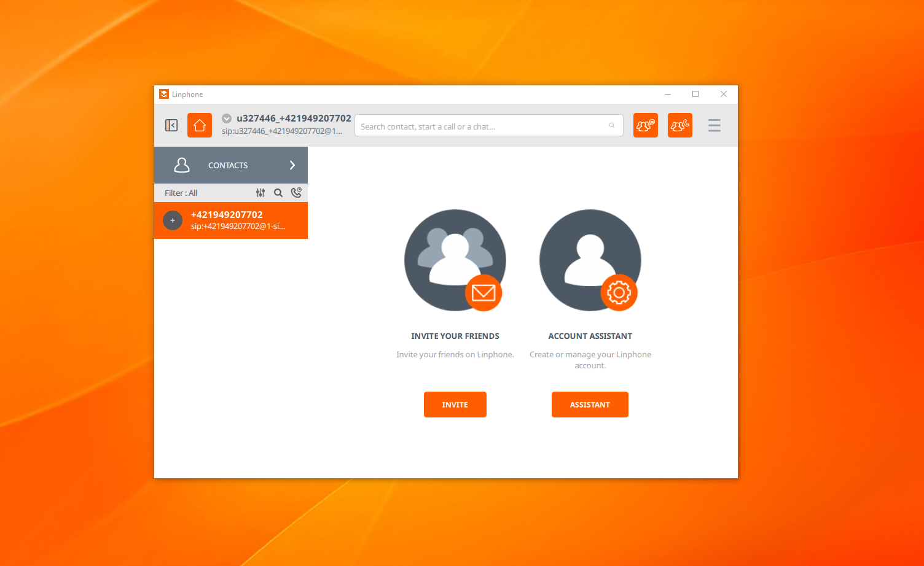Start a group chat via the toolbar icon
Image resolution: width=924 pixels, height=566 pixels.
coord(645,125)
